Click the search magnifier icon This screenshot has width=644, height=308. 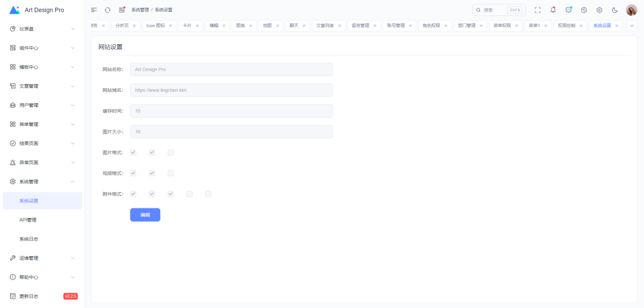(478, 10)
